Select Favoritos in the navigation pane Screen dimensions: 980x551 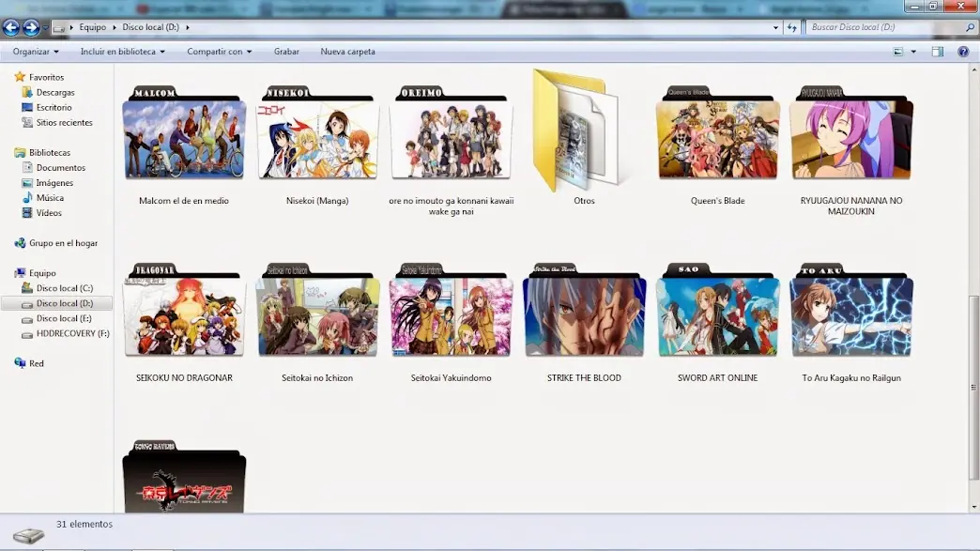(x=46, y=78)
